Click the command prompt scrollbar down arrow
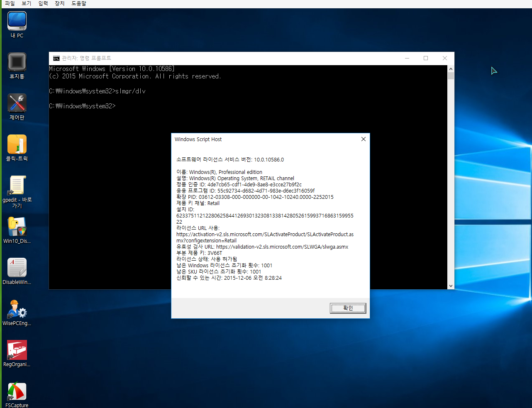Screen dimensions: 532x408 click(x=451, y=286)
